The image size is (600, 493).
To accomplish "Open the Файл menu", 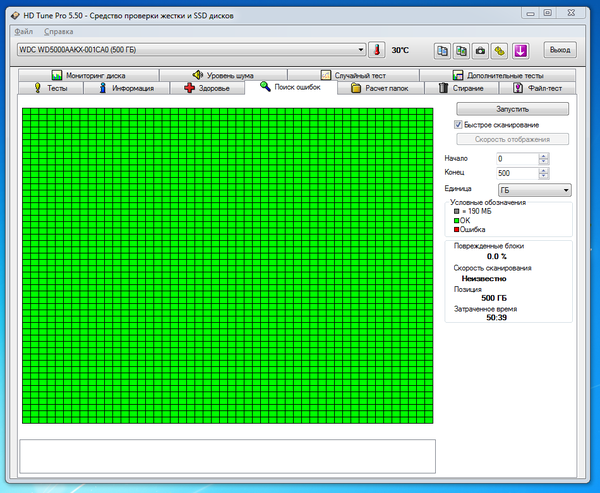I will [x=24, y=32].
